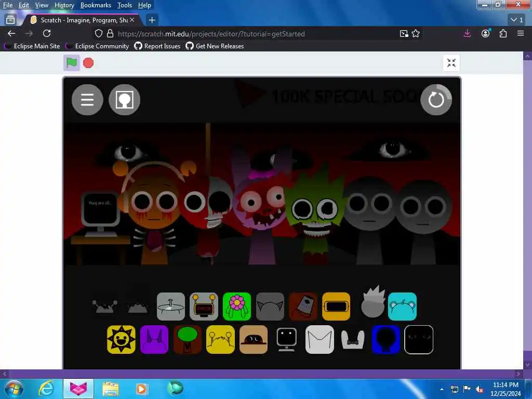Open the Tools menu
Viewport: 532px width, 399px height.
click(x=125, y=5)
